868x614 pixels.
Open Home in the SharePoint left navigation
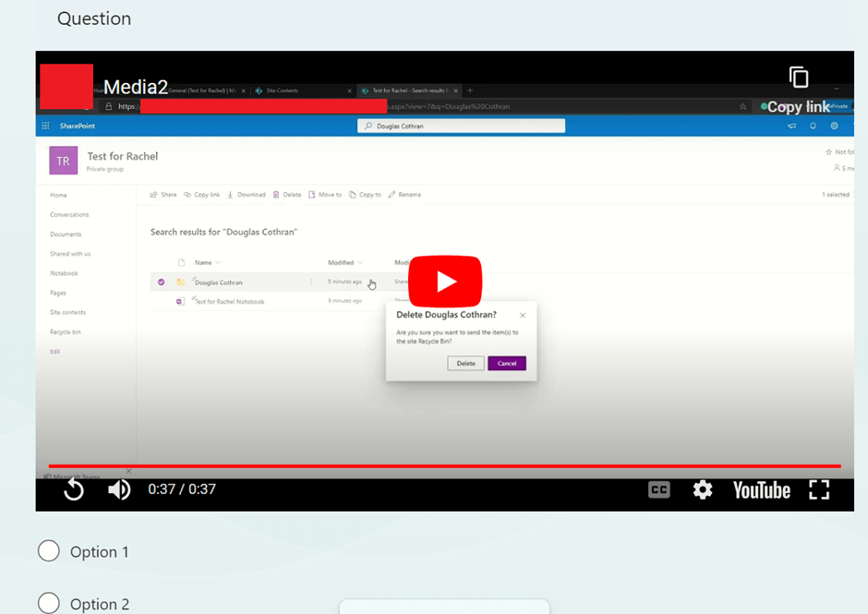point(58,195)
